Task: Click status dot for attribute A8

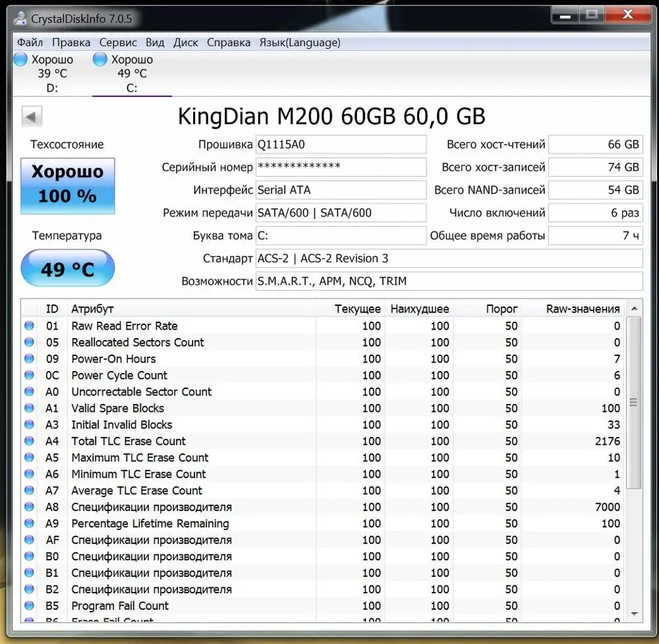Action: tap(29, 506)
